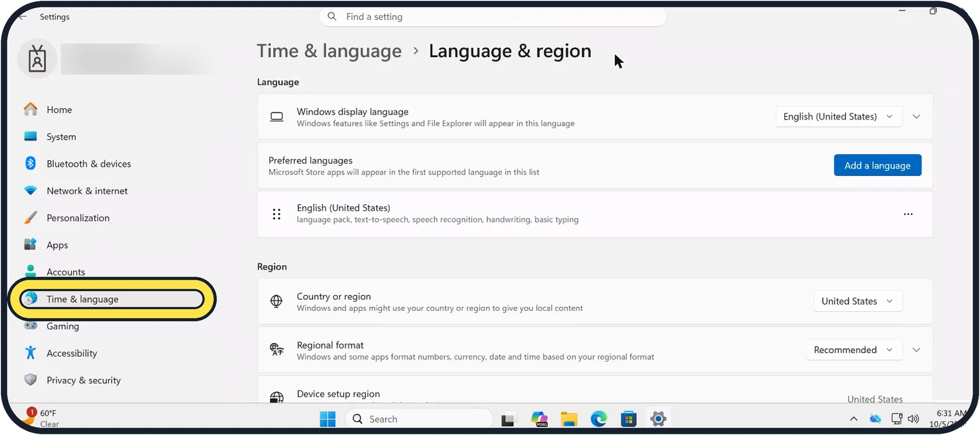Image resolution: width=980 pixels, height=435 pixels.
Task: Open File Explorer from the taskbar
Action: pos(569,419)
